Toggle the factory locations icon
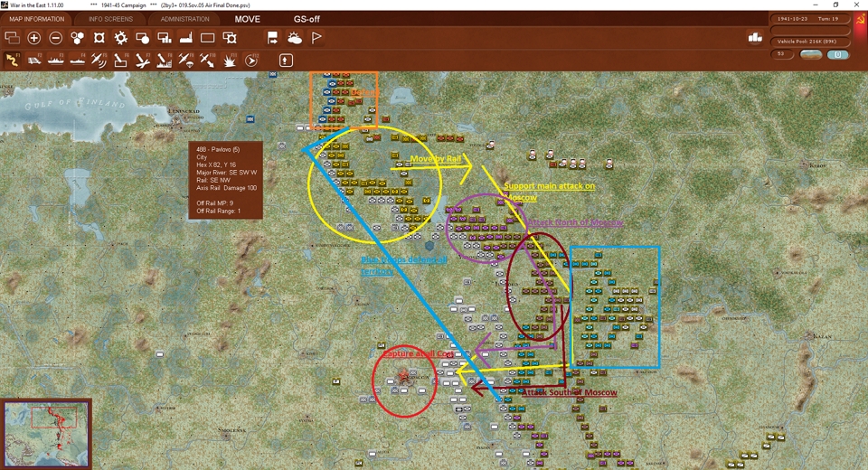868x470 pixels. click(x=186, y=38)
